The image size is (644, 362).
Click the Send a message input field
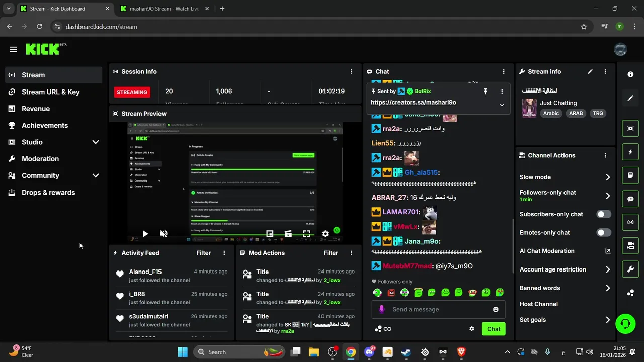pyautogui.click(x=438, y=309)
